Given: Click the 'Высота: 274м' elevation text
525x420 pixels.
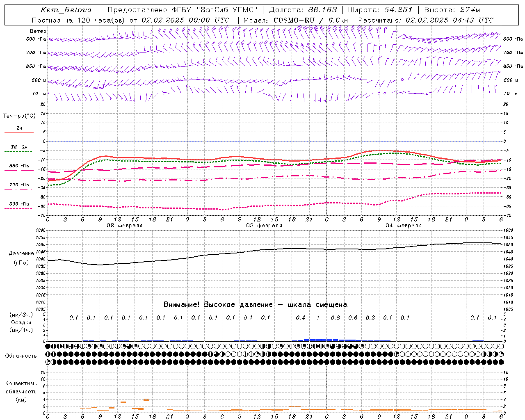Looking at the screenshot, I should (x=452, y=10).
